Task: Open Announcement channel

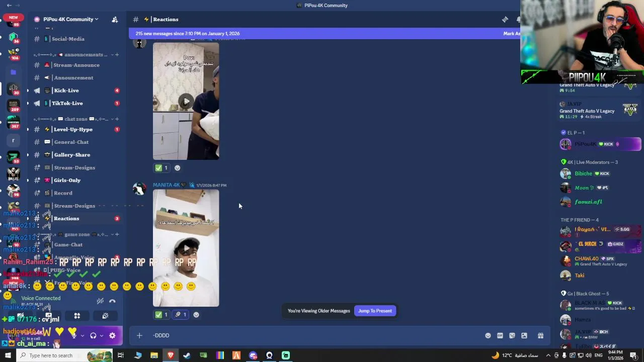Action: (75, 77)
